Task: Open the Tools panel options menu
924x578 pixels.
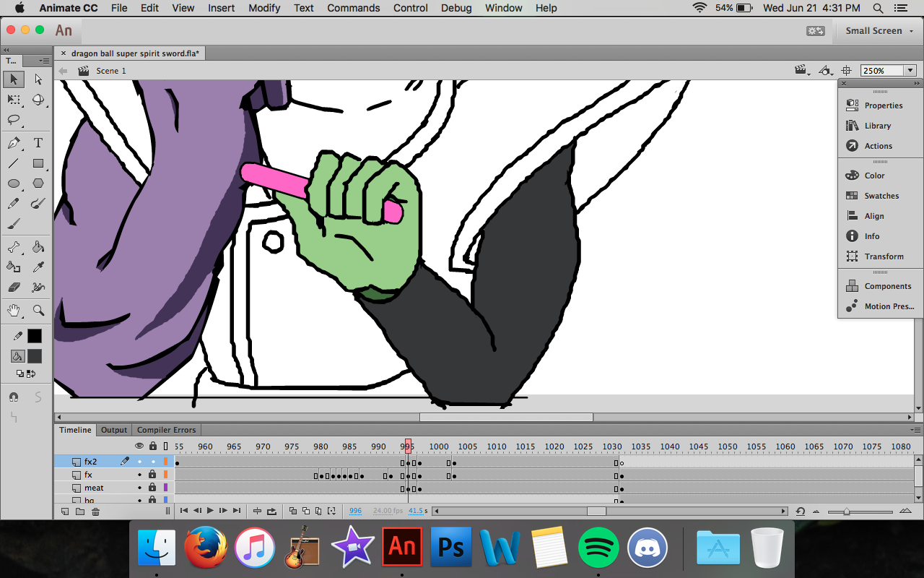Action: (x=43, y=61)
